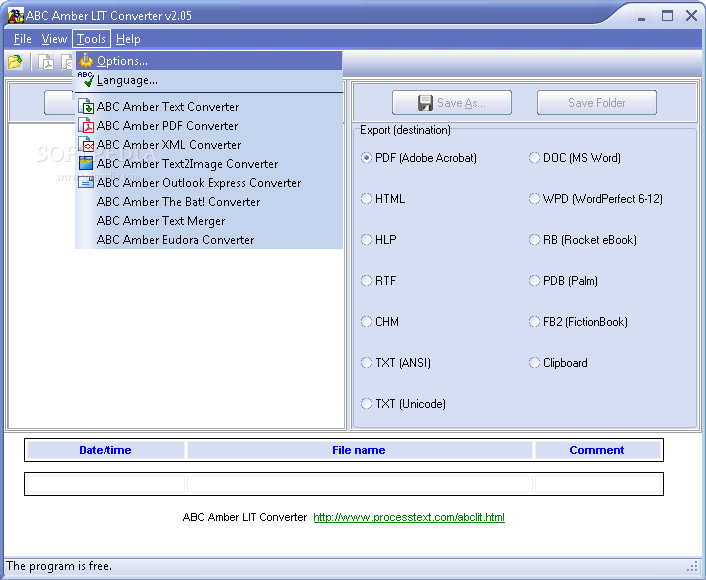Open ABC Amber Text Merger entry

pos(209,221)
